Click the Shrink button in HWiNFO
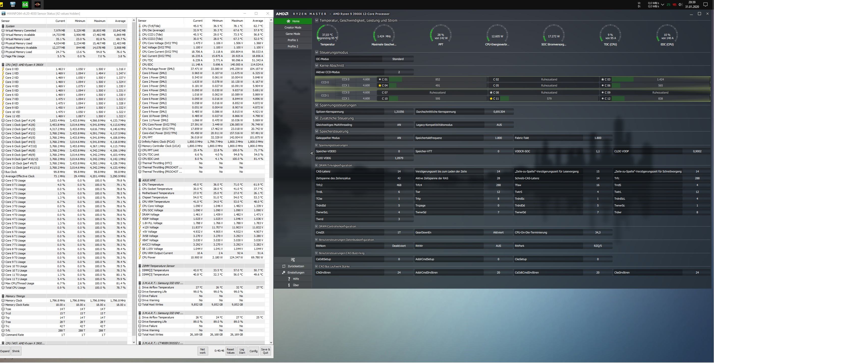The width and height of the screenshot is (868, 363). point(16,351)
